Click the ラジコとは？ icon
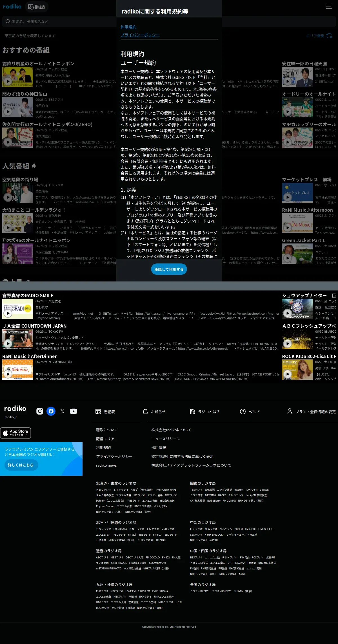 (192, 412)
